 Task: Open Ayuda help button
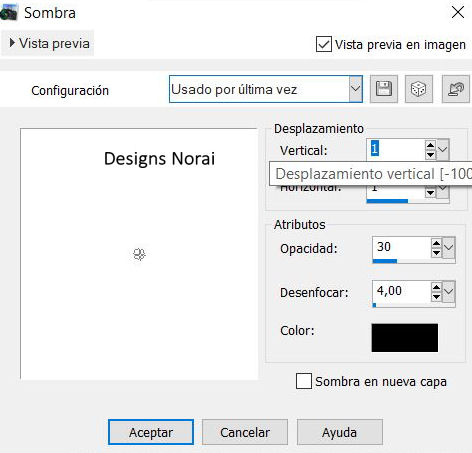click(x=340, y=432)
